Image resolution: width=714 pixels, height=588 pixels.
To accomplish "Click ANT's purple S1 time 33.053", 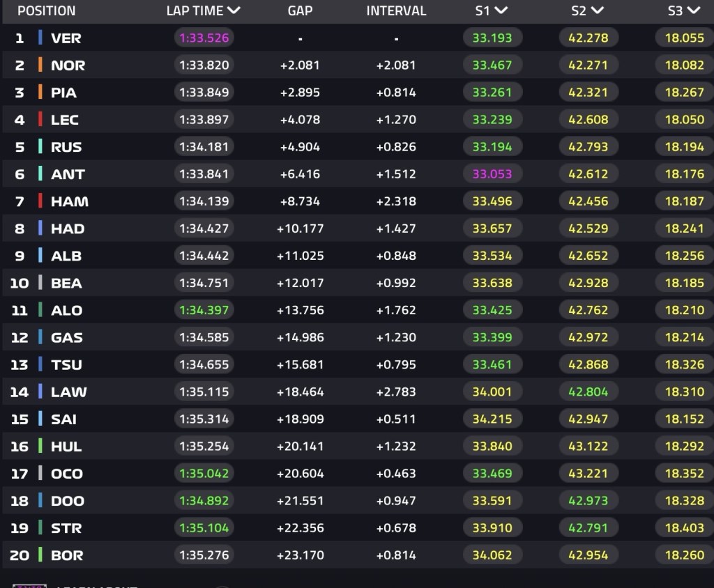I will (492, 174).
